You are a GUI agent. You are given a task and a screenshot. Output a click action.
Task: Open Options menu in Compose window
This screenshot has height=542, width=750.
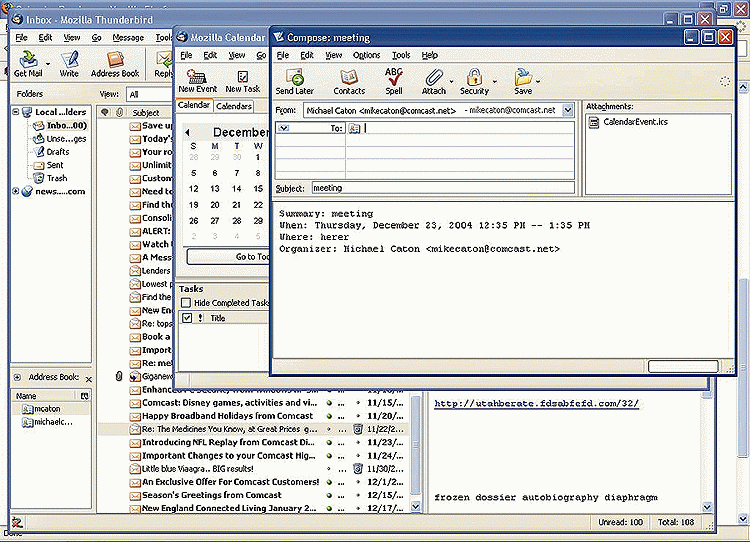[x=366, y=55]
